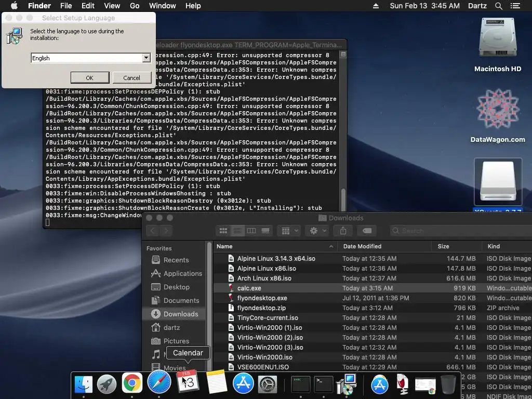This screenshot has height=399, width=532.
Task: Click the Size column header
Action: tap(457, 246)
